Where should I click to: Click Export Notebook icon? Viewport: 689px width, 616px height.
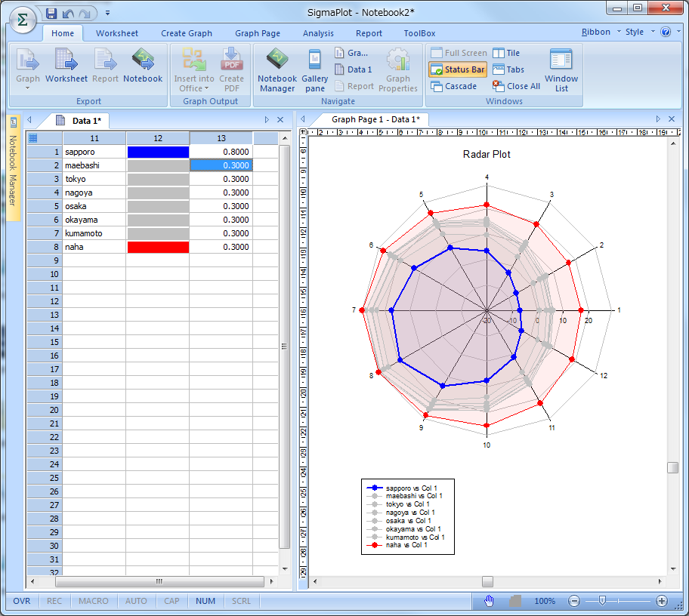[x=143, y=66]
